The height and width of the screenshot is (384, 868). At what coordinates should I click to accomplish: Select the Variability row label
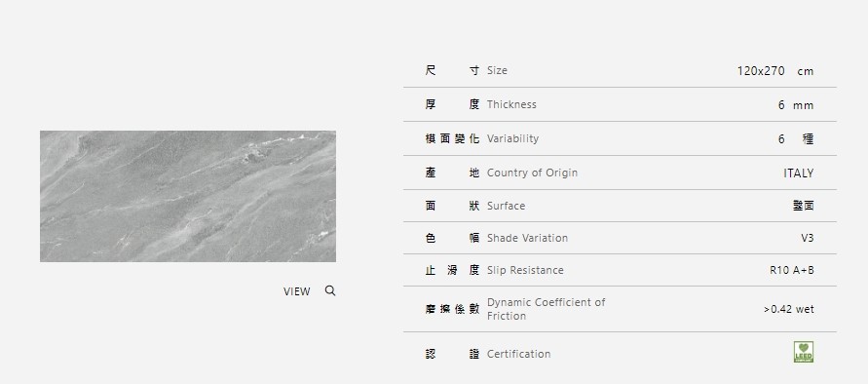tap(512, 138)
